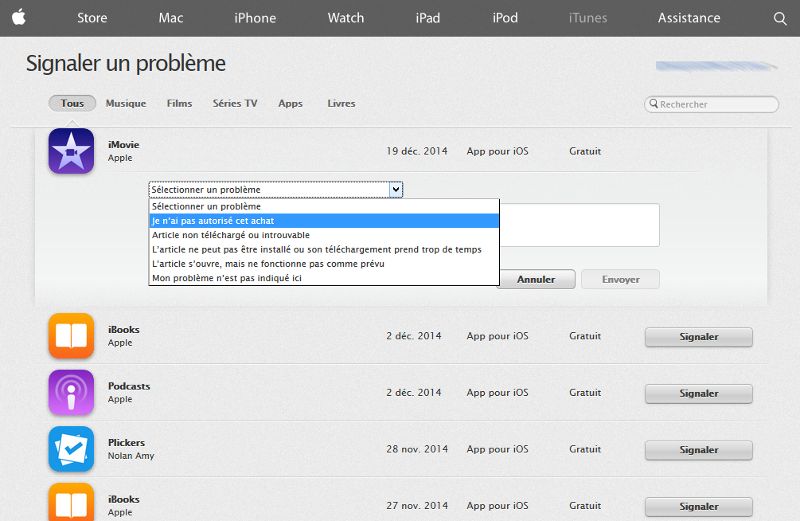This screenshot has width=800, height=521.
Task: Click the problem description text area
Action: [580, 225]
